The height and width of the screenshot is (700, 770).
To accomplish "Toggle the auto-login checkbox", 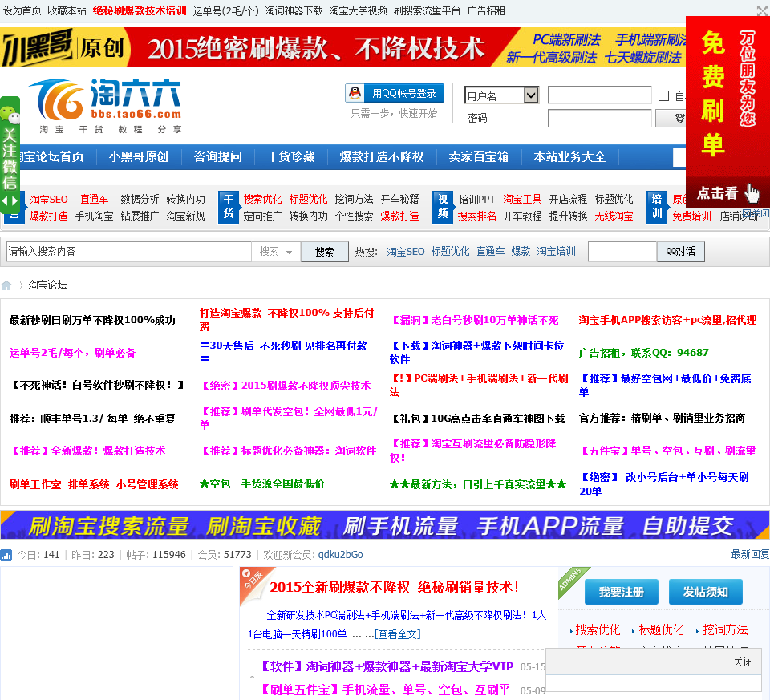I will (x=664, y=95).
